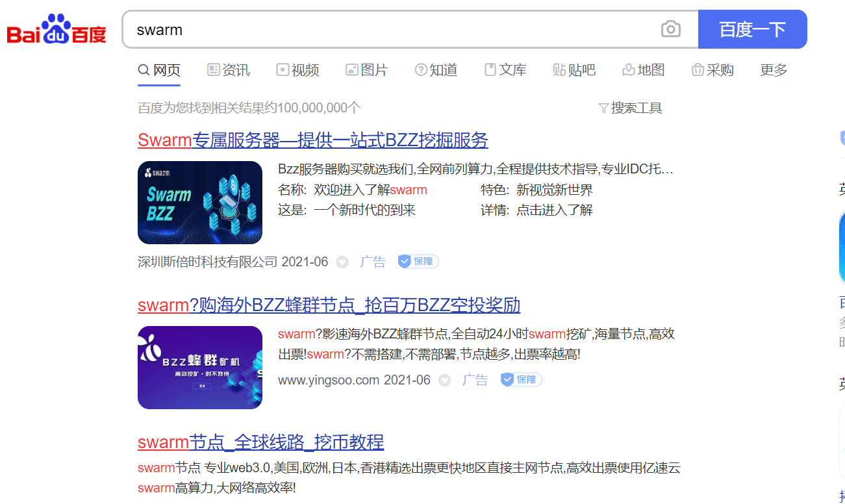The width and height of the screenshot is (845, 504).
Task: Go to the 地图 tab
Action: [x=644, y=70]
